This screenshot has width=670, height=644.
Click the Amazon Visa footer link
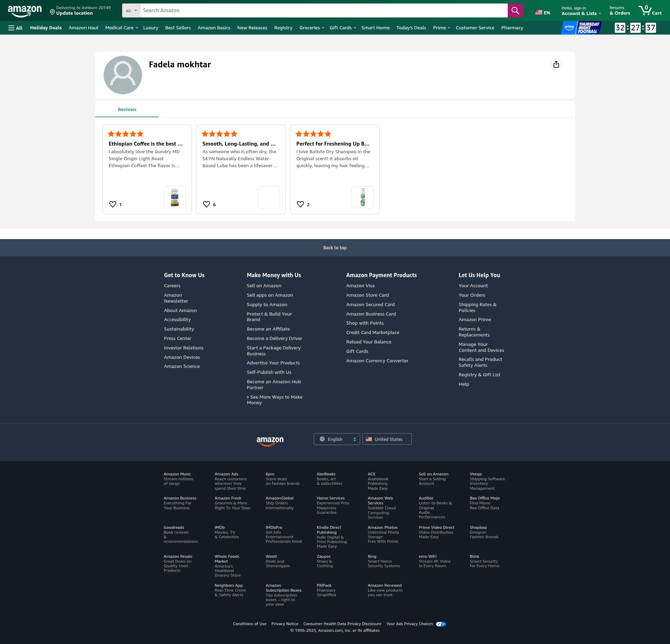click(x=360, y=286)
